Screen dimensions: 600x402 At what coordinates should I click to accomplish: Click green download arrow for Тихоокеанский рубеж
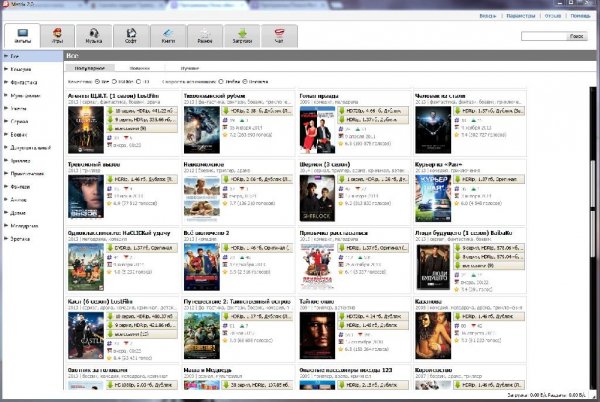tap(226, 111)
